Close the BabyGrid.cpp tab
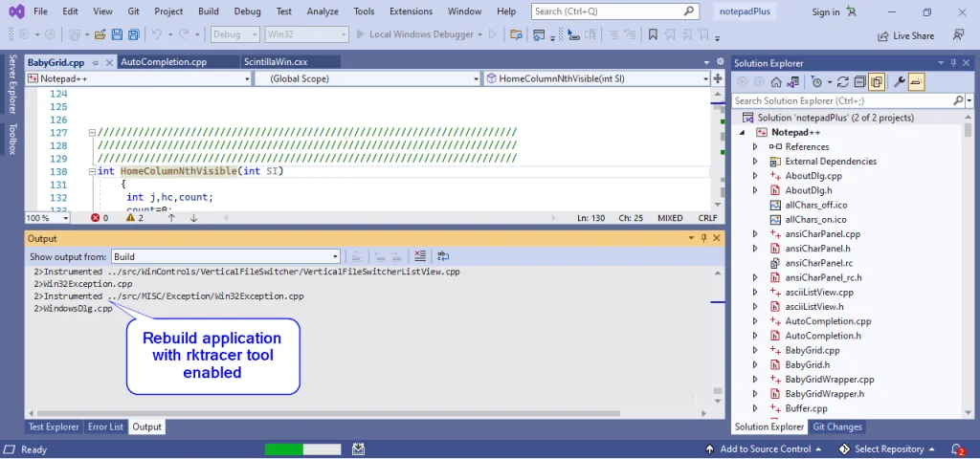The height and width of the screenshot is (459, 980). click(109, 62)
